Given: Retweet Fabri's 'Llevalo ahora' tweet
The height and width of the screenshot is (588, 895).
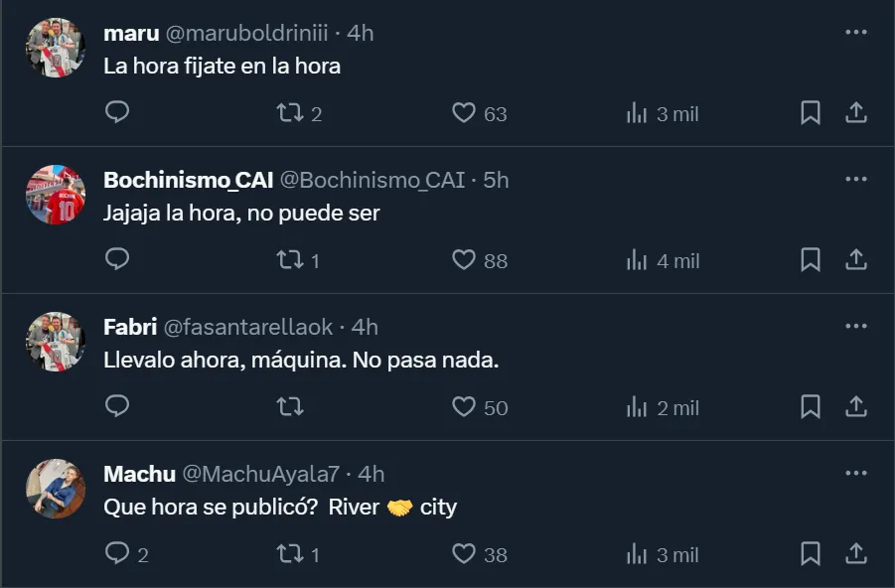Looking at the screenshot, I should coord(290,407).
